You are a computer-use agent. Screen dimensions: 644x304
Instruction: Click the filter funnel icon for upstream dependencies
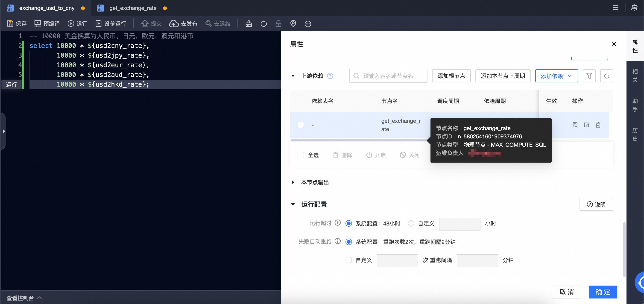coord(589,76)
